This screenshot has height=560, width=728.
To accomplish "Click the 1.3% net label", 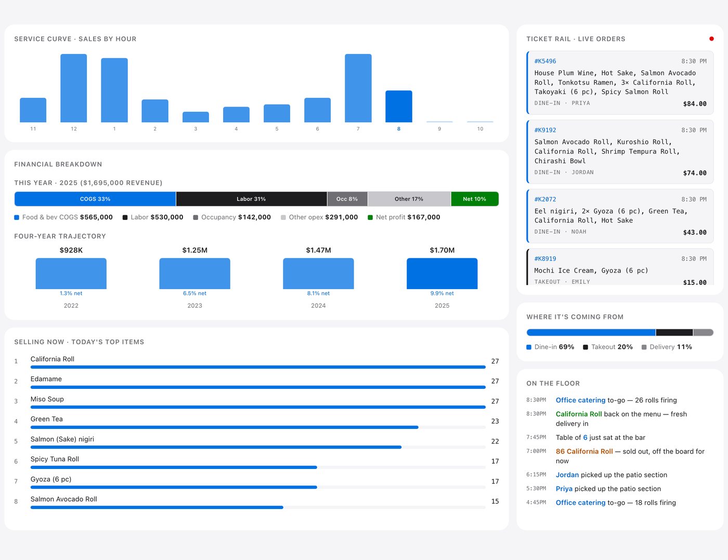I will pos(71,293).
